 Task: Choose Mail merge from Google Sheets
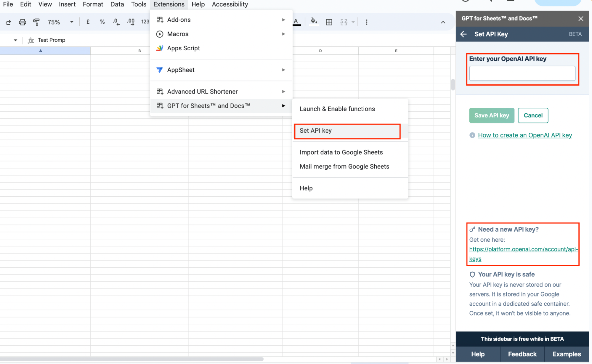(x=350, y=167)
